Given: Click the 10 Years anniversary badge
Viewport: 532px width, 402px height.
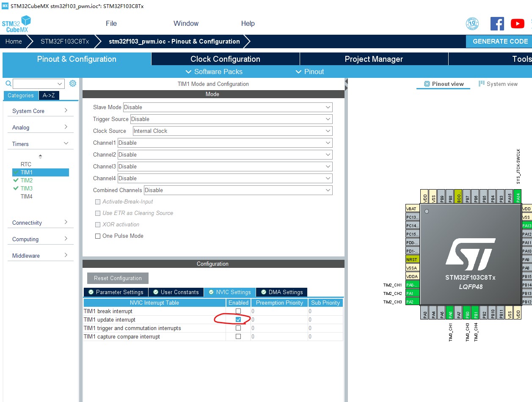Looking at the screenshot, I should coord(472,24).
